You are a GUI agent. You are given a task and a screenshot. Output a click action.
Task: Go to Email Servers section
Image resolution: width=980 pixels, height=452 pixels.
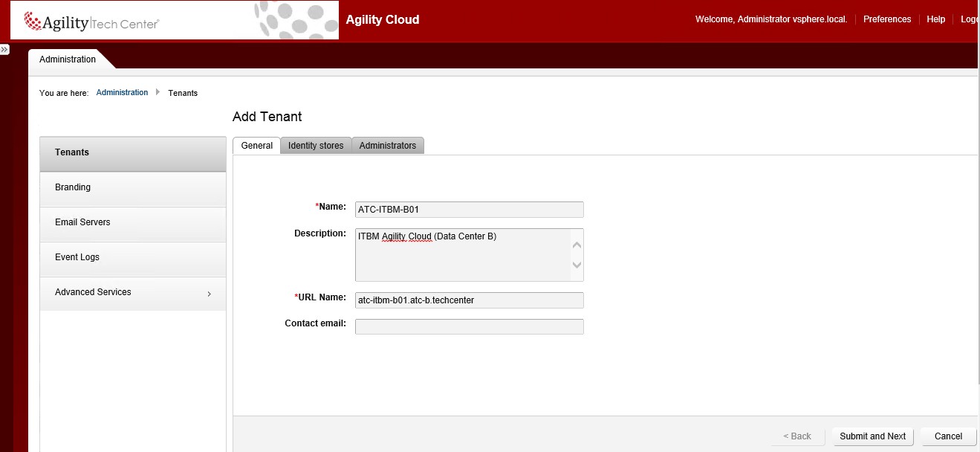coord(82,222)
